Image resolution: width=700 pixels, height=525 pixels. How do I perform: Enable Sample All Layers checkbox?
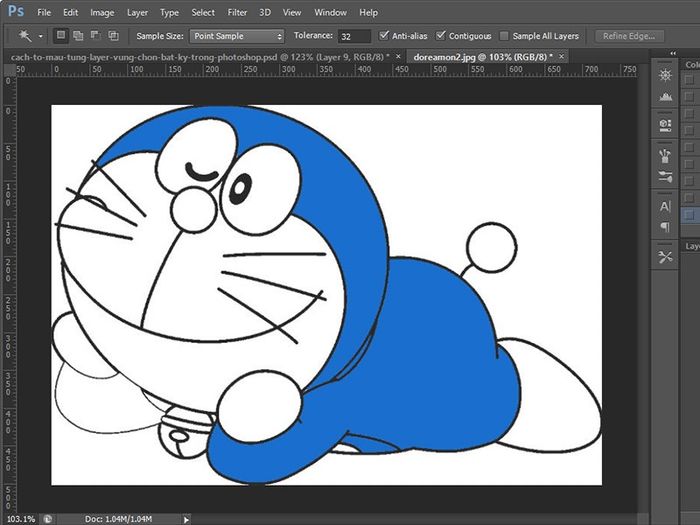(504, 36)
